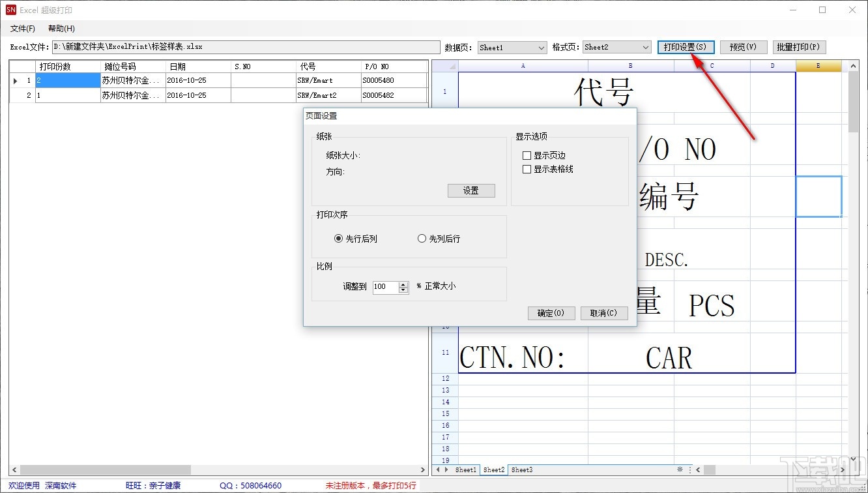This screenshot has width=868, height=493.
Task: Select spreadsheet column B header
Action: tap(631, 66)
